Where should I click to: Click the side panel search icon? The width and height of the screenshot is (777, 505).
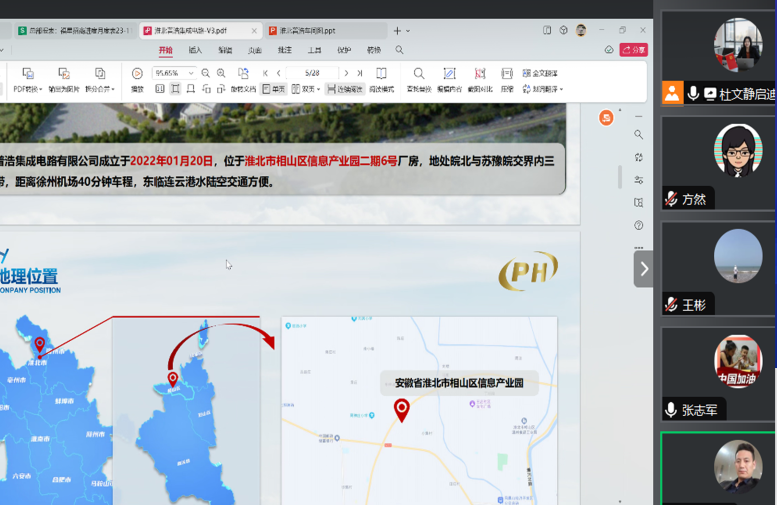coord(639,134)
